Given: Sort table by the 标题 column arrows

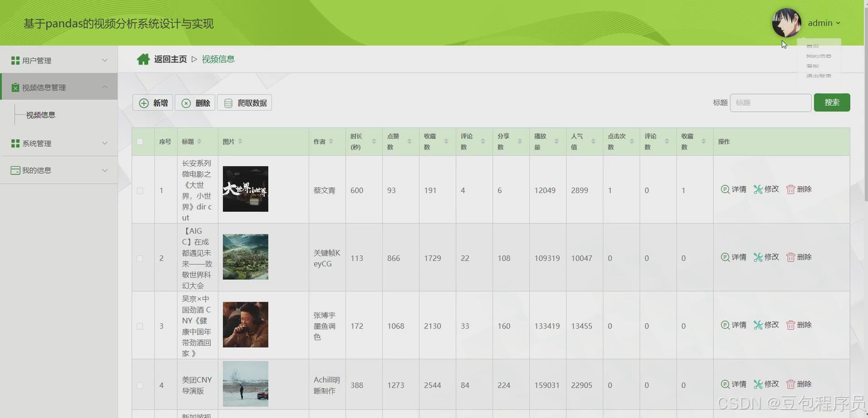Looking at the screenshot, I should click(199, 142).
